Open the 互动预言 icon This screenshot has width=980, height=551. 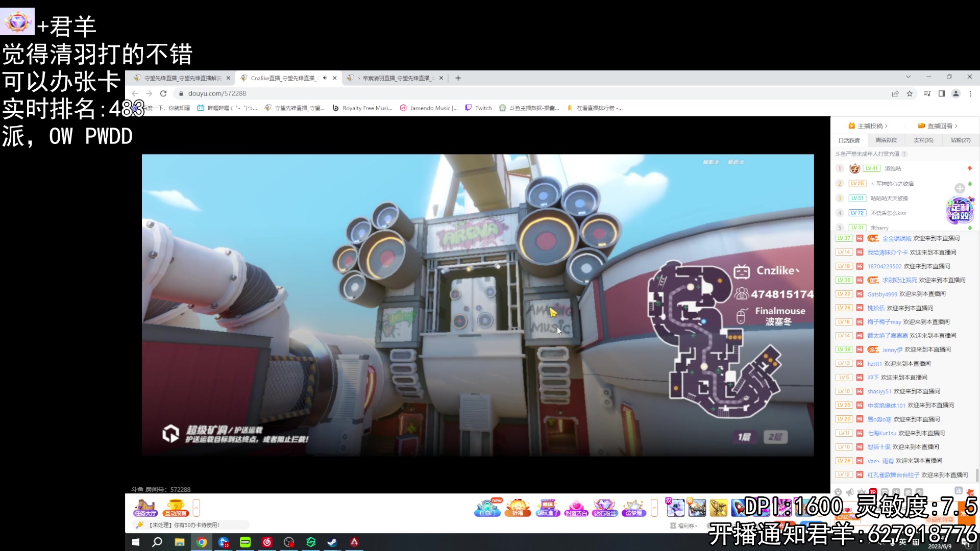pos(176,508)
